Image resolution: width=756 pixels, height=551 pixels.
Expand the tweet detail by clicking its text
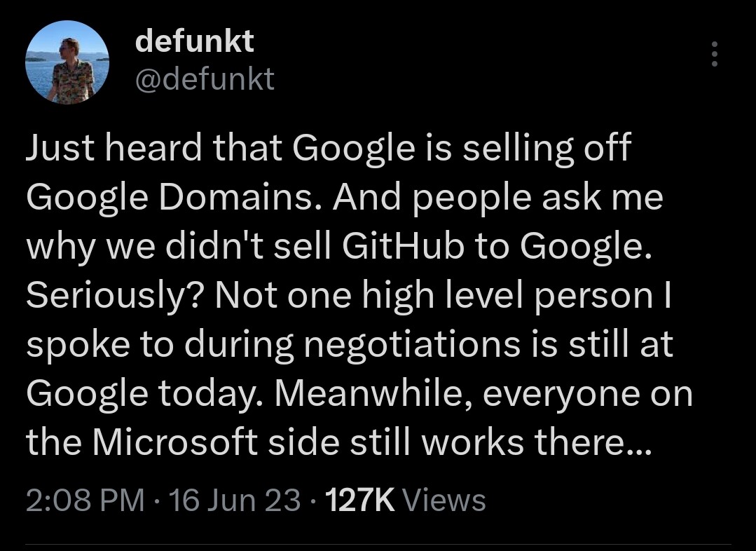point(350,294)
